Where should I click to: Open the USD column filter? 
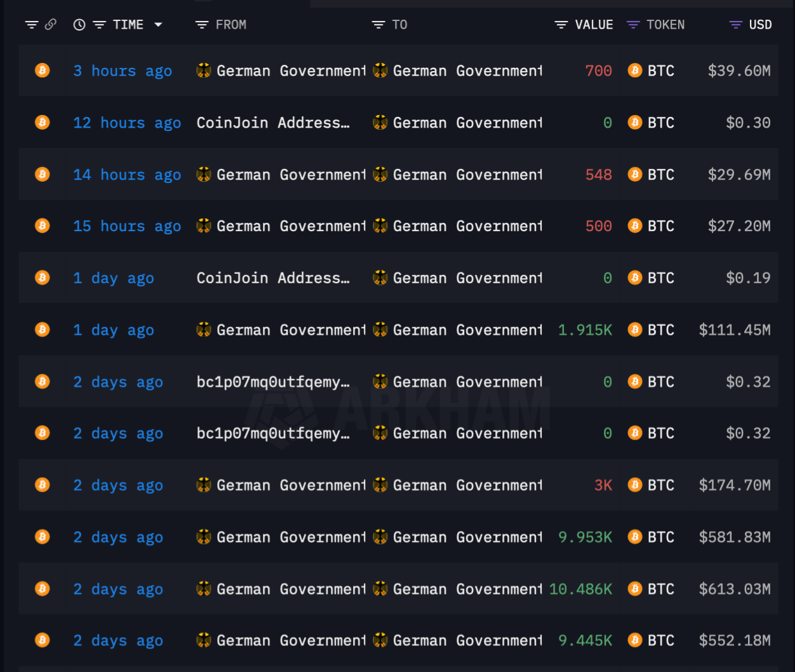(736, 25)
